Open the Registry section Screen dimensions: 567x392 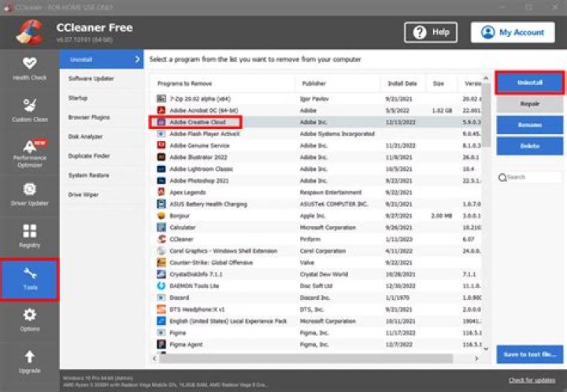[x=29, y=236]
